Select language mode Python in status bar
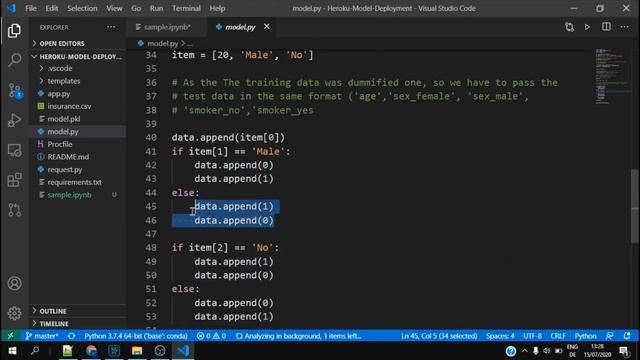640x360 pixels. tap(585, 336)
